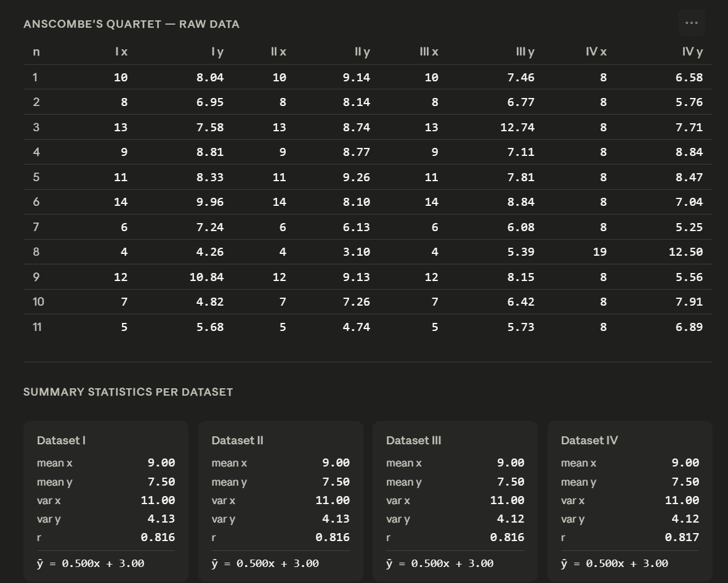Click the 'IV y' column header
The image size is (728, 583).
pyautogui.click(x=692, y=52)
